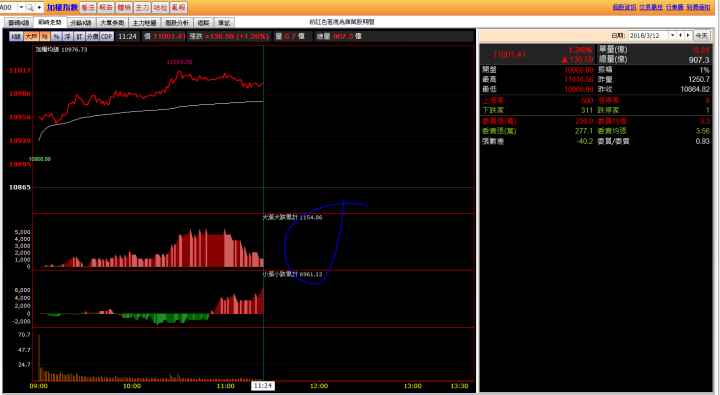Click into the A00 symbol input field
The width and height of the screenshot is (720, 395).
[8, 7]
